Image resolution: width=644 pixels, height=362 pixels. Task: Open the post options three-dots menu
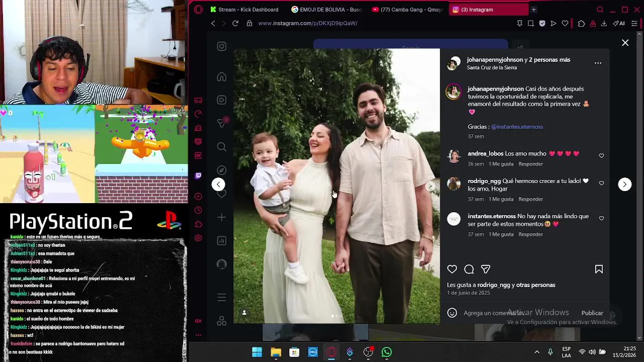(x=598, y=63)
